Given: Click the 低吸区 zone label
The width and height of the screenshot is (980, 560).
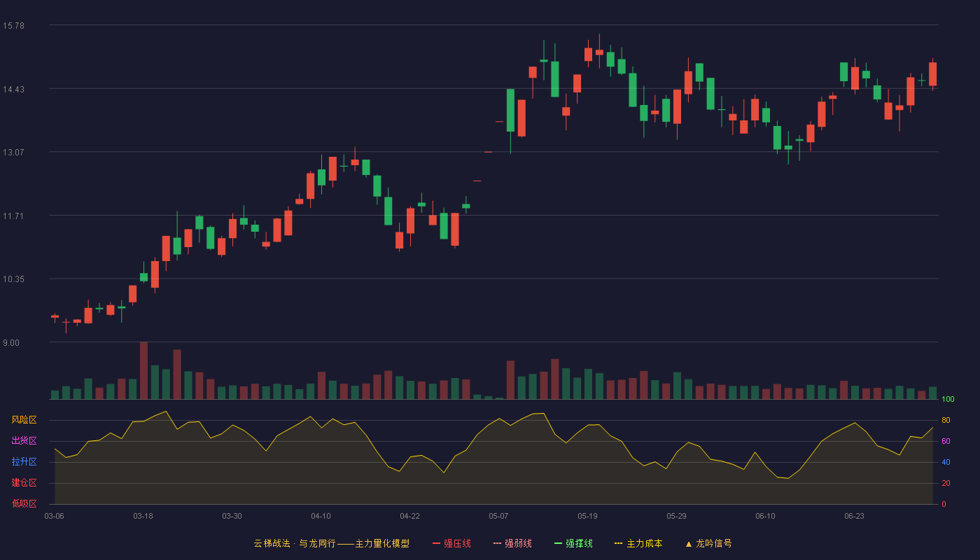Looking at the screenshot, I should (24, 504).
